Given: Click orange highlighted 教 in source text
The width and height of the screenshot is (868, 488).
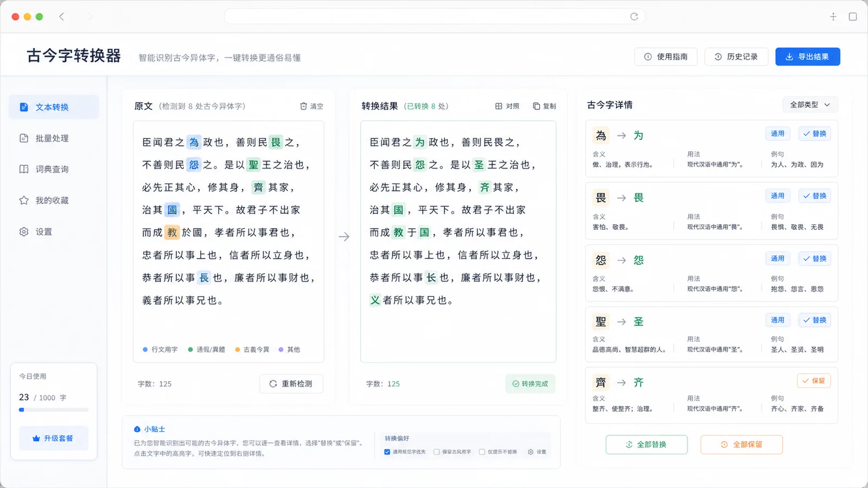Looking at the screenshot, I should tap(172, 232).
